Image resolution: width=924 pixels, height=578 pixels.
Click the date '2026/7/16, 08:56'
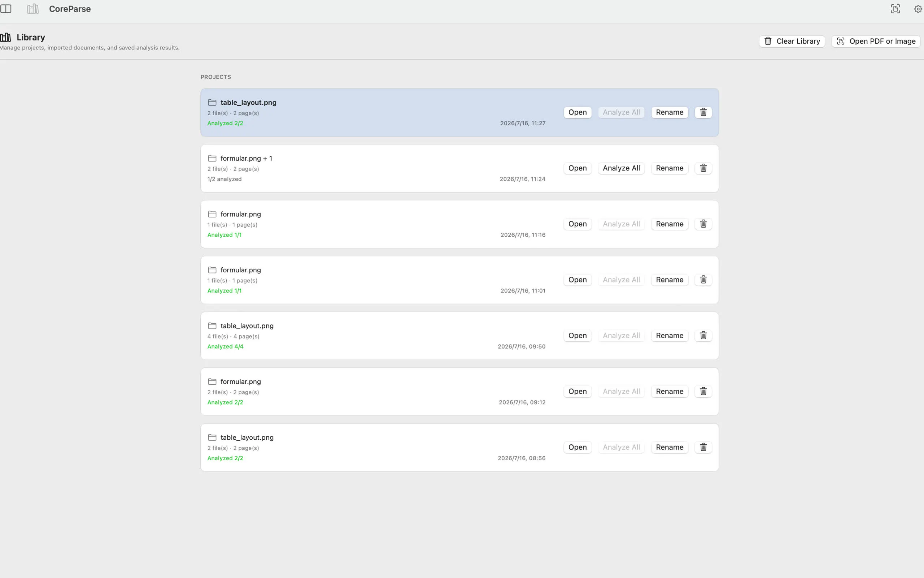[522, 458]
